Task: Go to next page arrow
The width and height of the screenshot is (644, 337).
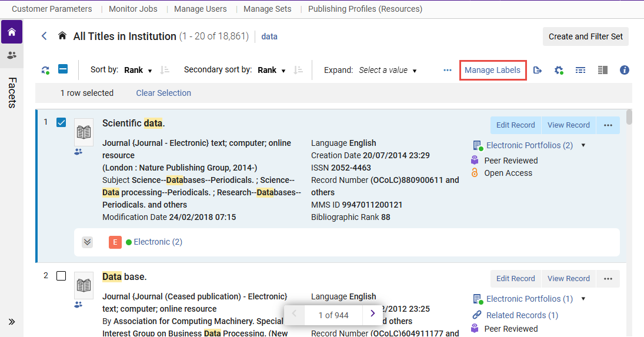Action: coord(372,314)
